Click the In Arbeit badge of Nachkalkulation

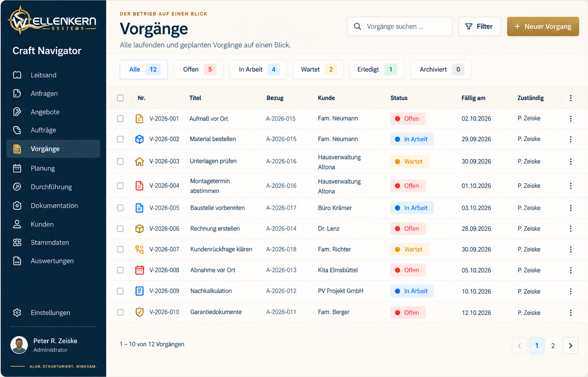(x=412, y=291)
